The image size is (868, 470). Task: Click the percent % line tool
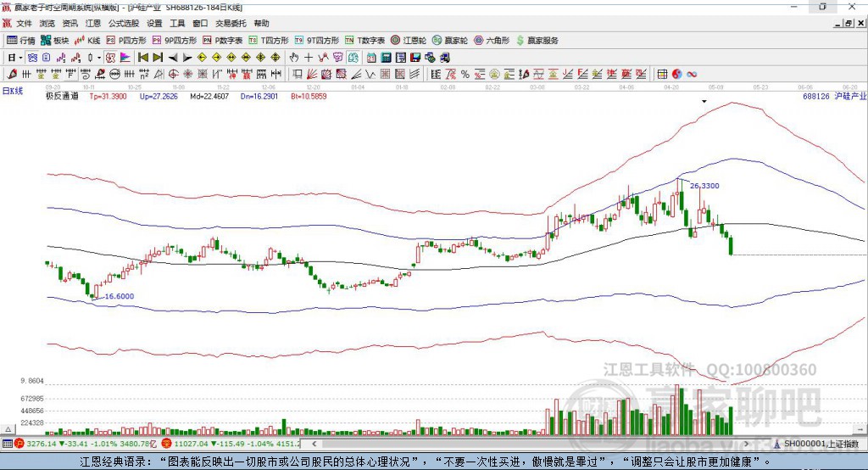pyautogui.click(x=465, y=75)
